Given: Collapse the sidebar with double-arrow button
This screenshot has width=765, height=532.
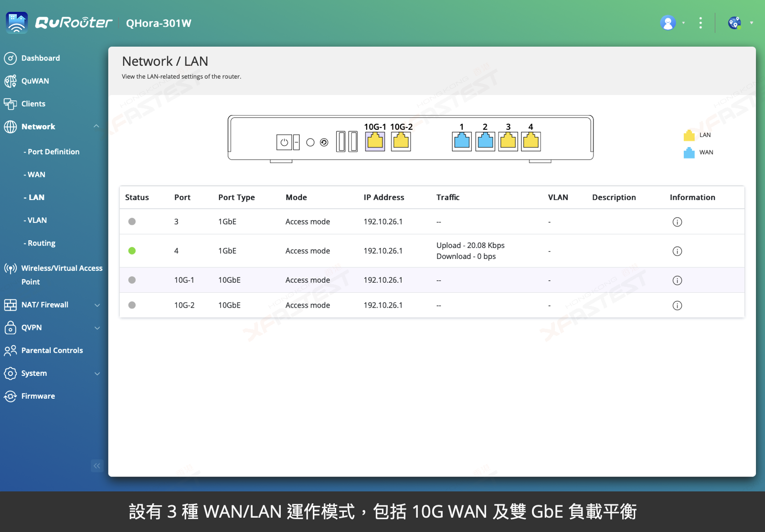Looking at the screenshot, I should [x=97, y=466].
